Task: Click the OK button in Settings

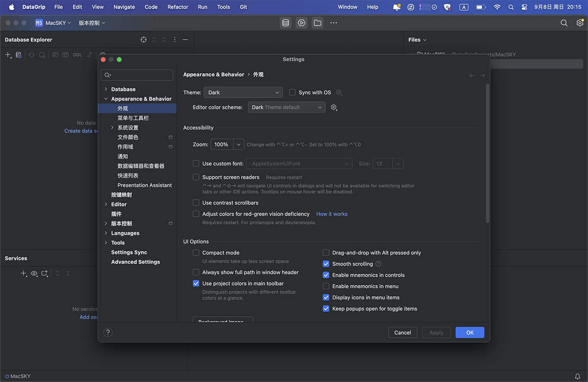Action: [470, 333]
